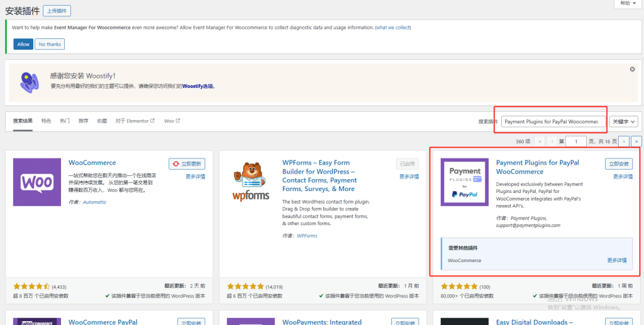Click the plugin search input field

(x=553, y=121)
